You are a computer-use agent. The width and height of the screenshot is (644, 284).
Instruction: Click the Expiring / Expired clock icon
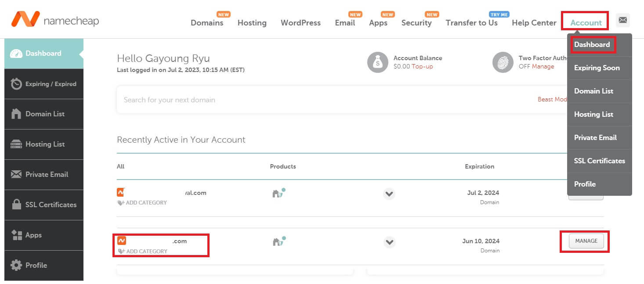point(16,84)
